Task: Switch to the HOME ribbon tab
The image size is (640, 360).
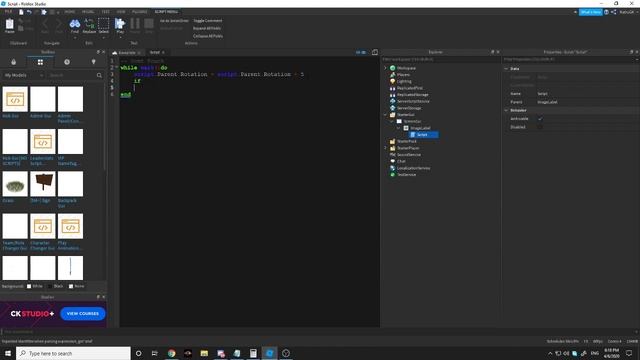Action: [70, 12]
